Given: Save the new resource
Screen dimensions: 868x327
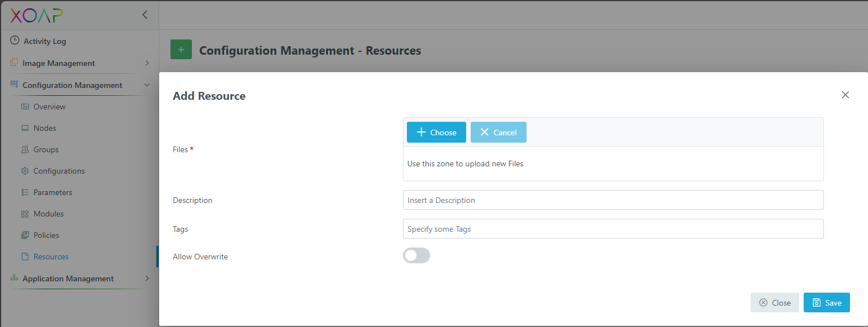Looking at the screenshot, I should [826, 302].
